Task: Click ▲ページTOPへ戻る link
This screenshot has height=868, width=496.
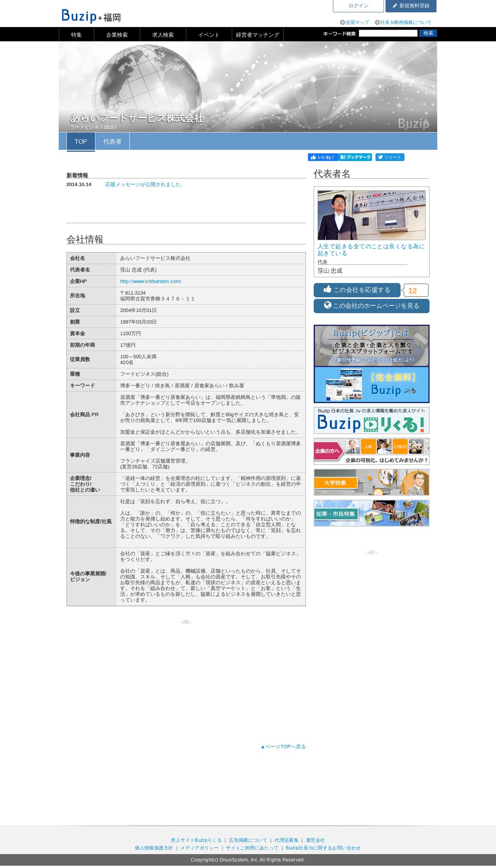Action: 283,747
